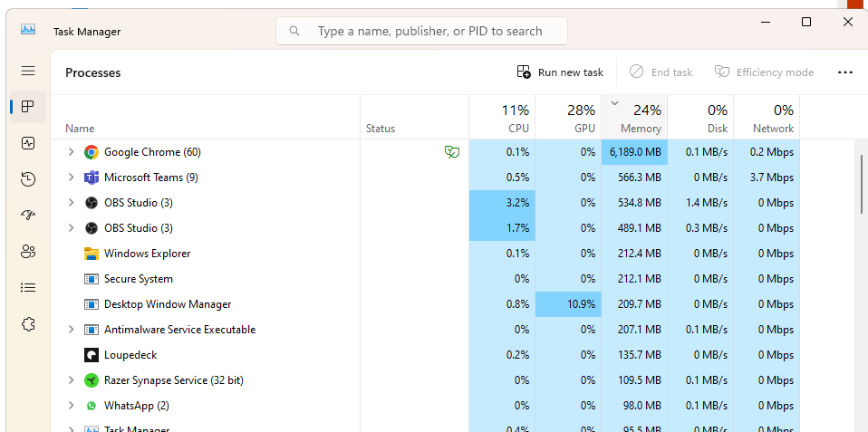
Task: Click the WhatsApp process icon
Action: tap(92, 406)
